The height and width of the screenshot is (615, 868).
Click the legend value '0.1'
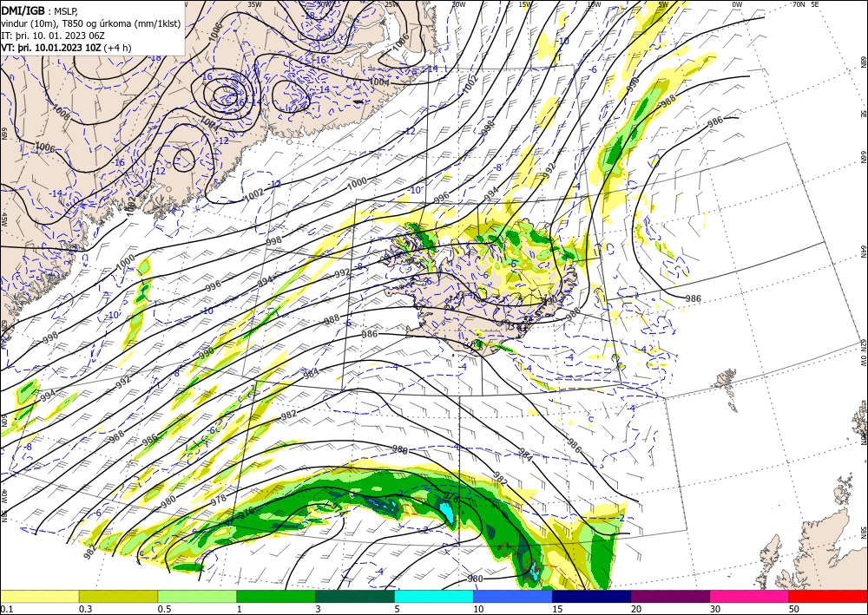pos(6,609)
